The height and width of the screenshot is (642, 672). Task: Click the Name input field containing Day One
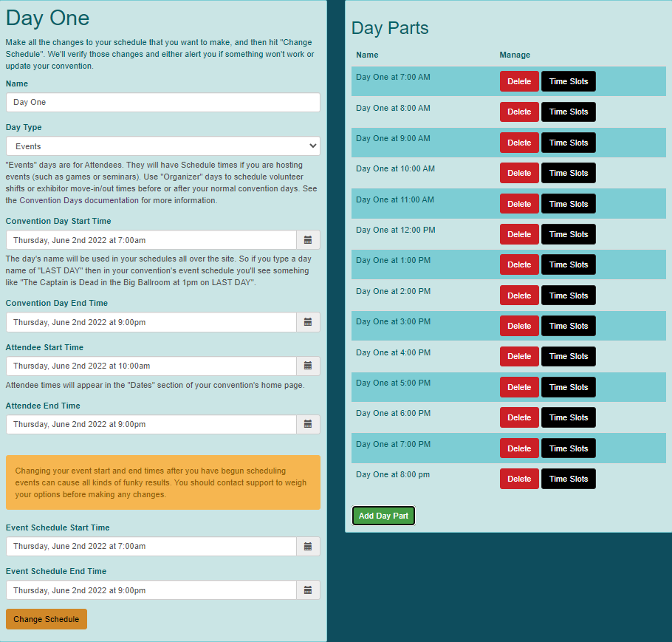point(163,103)
